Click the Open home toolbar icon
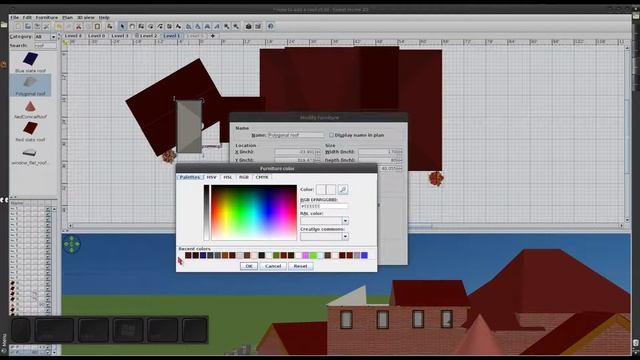 click(x=28, y=26)
